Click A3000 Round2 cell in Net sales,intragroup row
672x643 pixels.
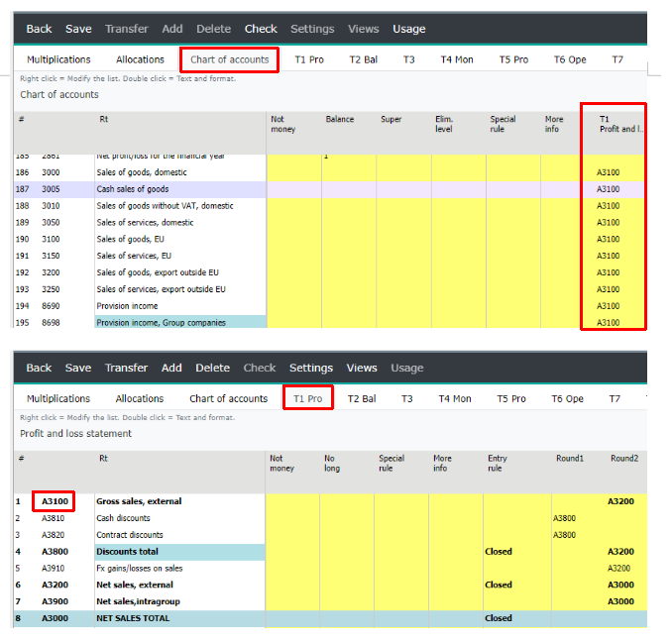tap(620, 601)
